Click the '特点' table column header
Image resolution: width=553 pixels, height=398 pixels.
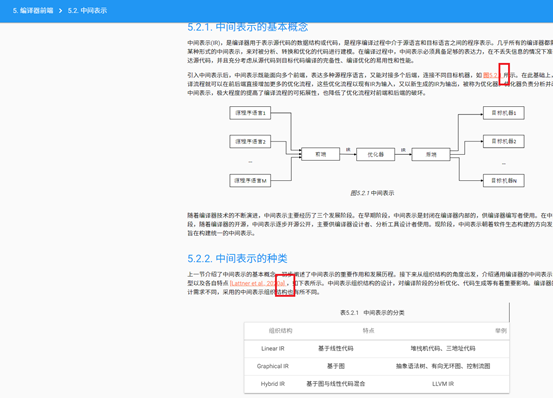(x=369, y=331)
